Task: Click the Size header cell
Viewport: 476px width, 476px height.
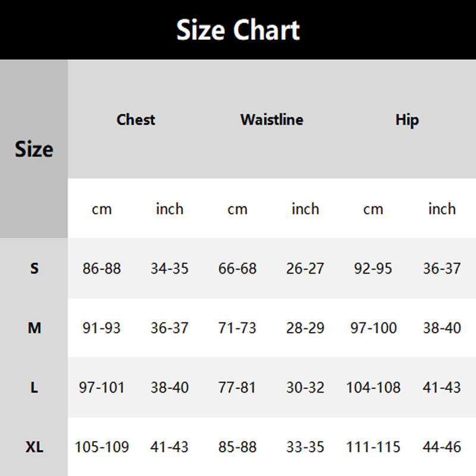Action: 34,149
